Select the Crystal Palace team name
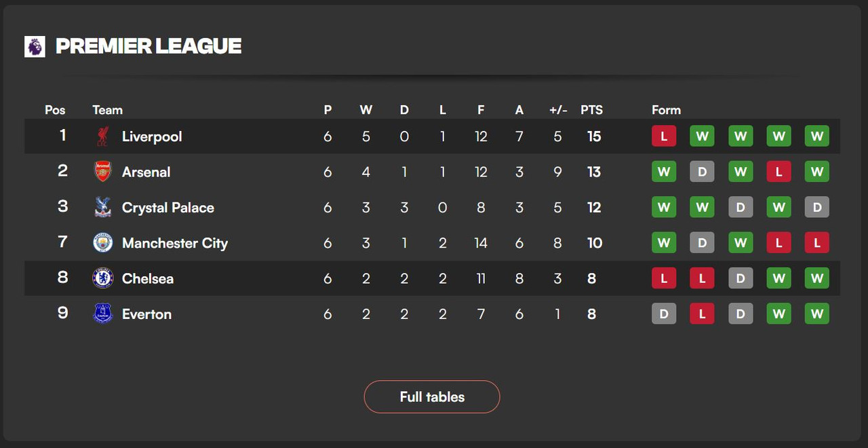The height and width of the screenshot is (448, 868). (x=168, y=208)
